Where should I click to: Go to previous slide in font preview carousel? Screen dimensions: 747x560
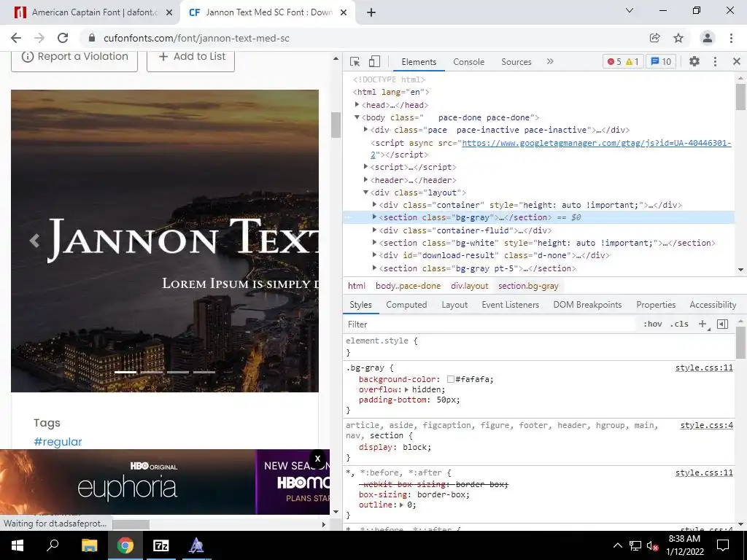(x=34, y=241)
